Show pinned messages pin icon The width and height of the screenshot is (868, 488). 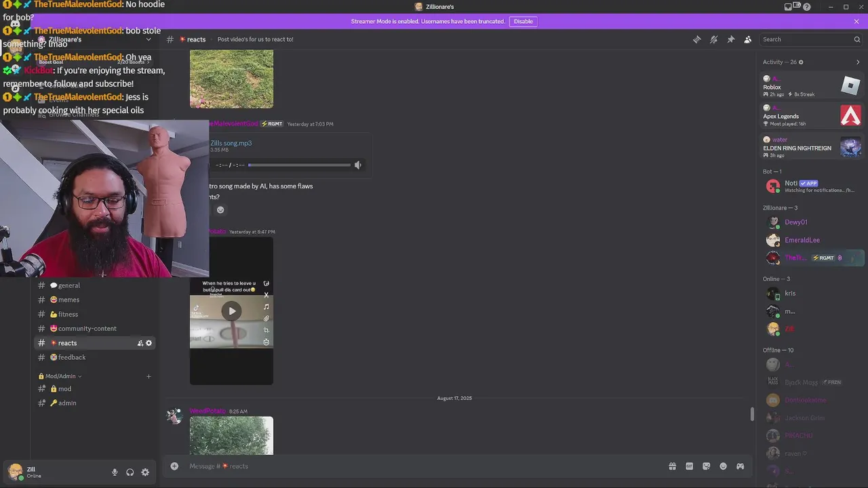(x=730, y=39)
